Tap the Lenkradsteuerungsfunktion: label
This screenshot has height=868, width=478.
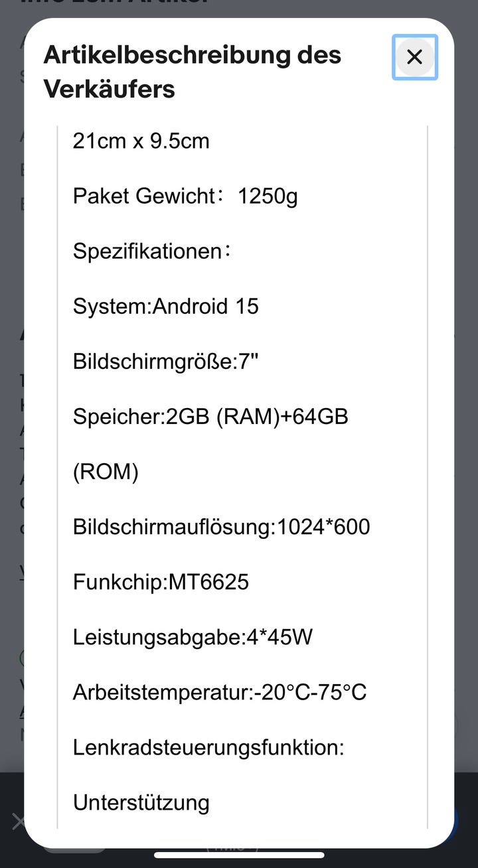(x=208, y=747)
